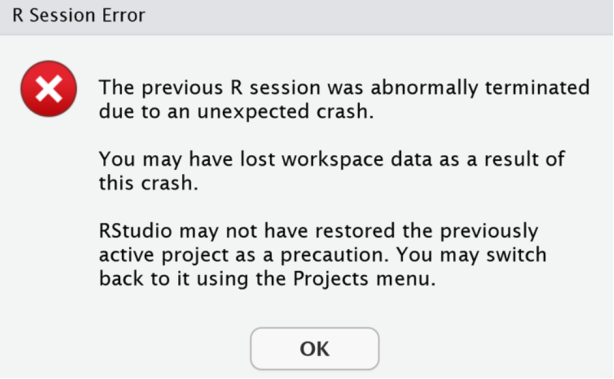Click the word 'switch' in the message
The image size is (614, 379).
[516, 255]
